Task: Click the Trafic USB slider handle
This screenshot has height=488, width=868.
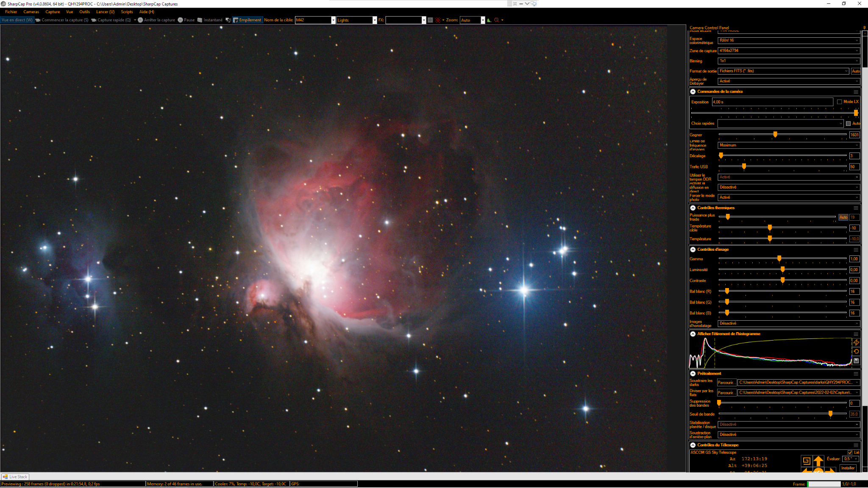Action: click(744, 166)
